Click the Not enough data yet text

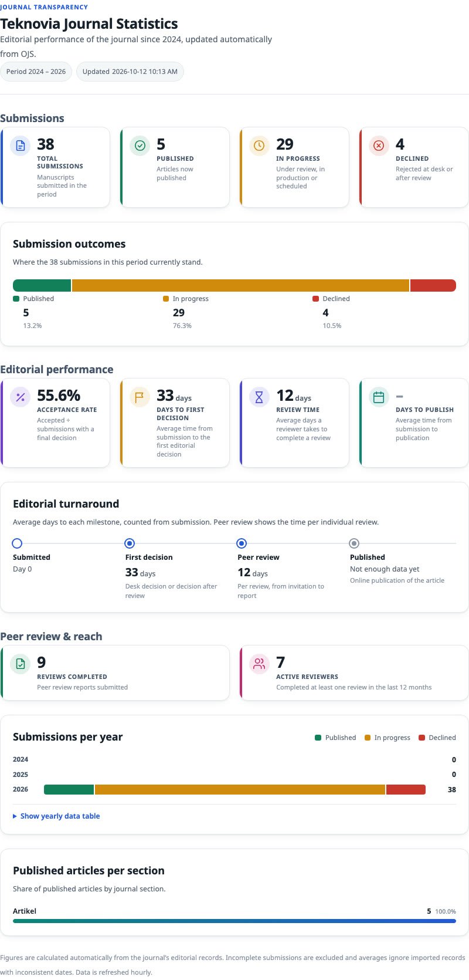385,569
